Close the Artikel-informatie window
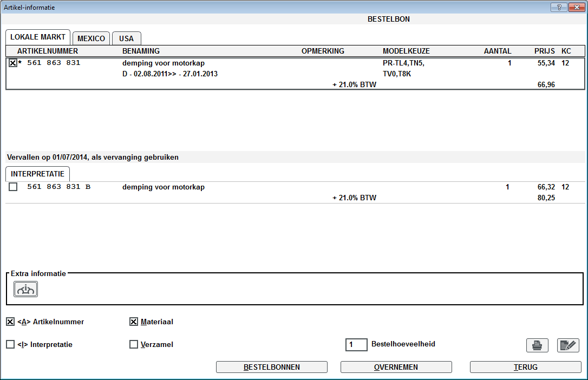The width and height of the screenshot is (588, 380). pyautogui.click(x=576, y=7)
